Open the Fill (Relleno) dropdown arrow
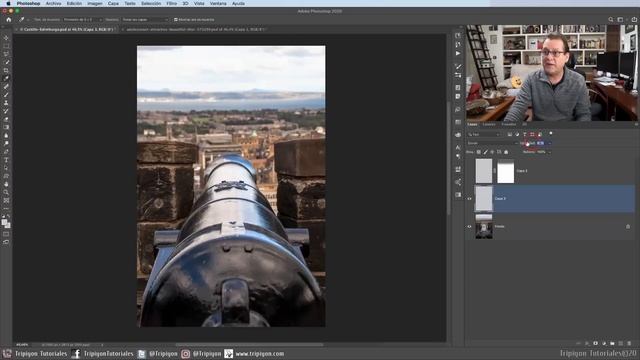 549,152
